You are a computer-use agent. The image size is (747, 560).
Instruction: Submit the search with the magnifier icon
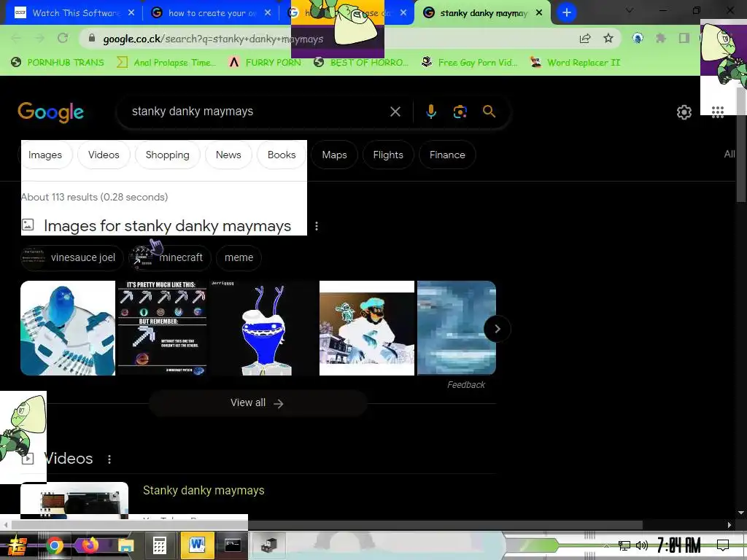(489, 112)
